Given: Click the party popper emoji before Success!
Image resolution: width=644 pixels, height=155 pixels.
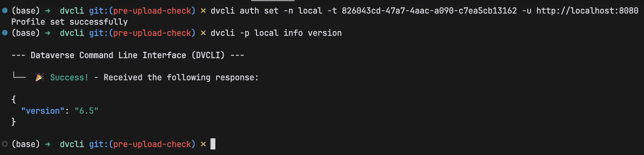Looking at the screenshot, I should coord(39,77).
